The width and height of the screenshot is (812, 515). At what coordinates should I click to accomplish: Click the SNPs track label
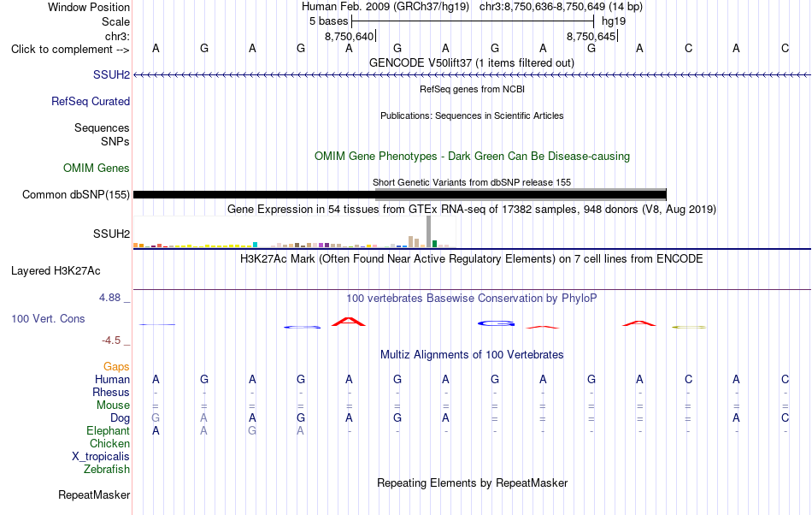coord(115,141)
